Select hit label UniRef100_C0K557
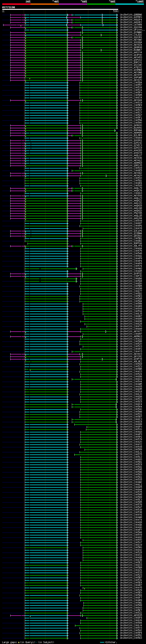The image size is (146, 644). pyautogui.click(x=131, y=85)
